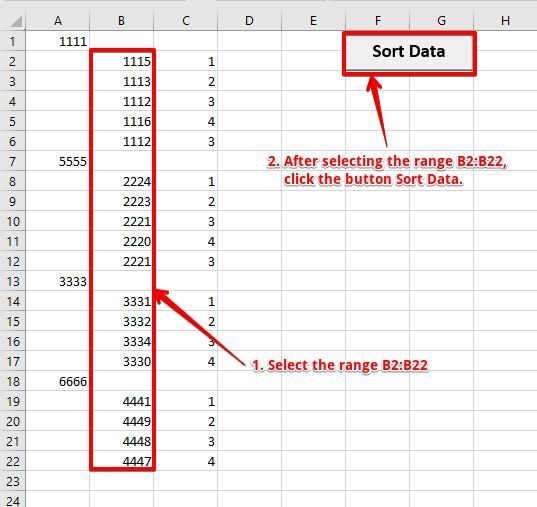Select column A header
Screen dimensions: 537x507
click(58, 21)
